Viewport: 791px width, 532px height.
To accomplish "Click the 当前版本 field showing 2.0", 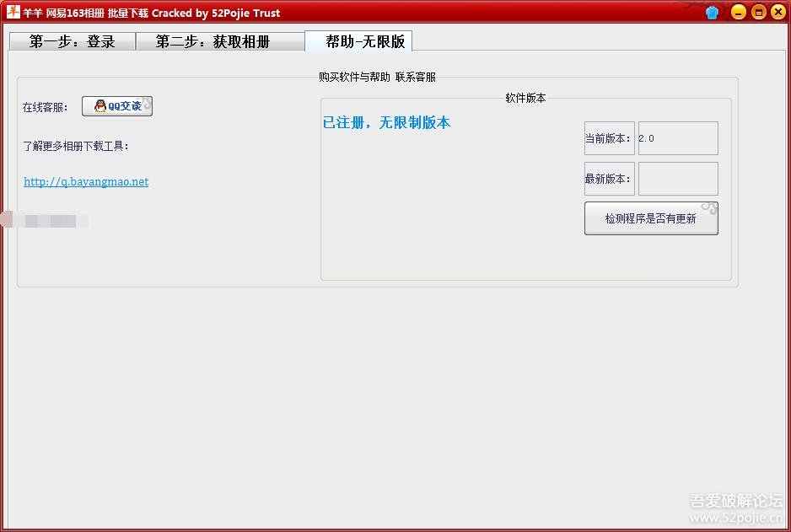I will tap(678, 138).
